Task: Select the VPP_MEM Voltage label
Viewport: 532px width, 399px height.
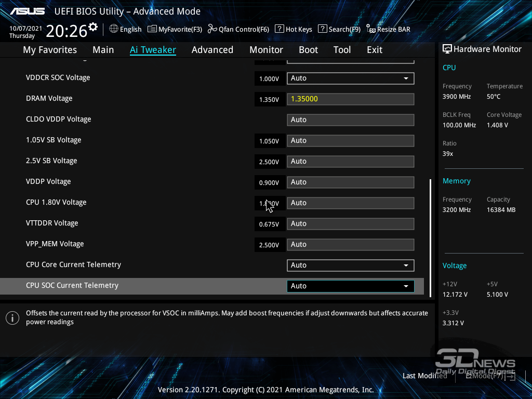Action: (55, 244)
